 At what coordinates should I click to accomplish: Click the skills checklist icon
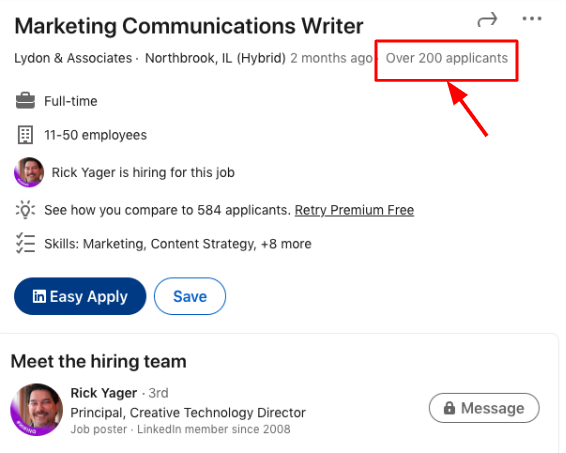coord(25,244)
